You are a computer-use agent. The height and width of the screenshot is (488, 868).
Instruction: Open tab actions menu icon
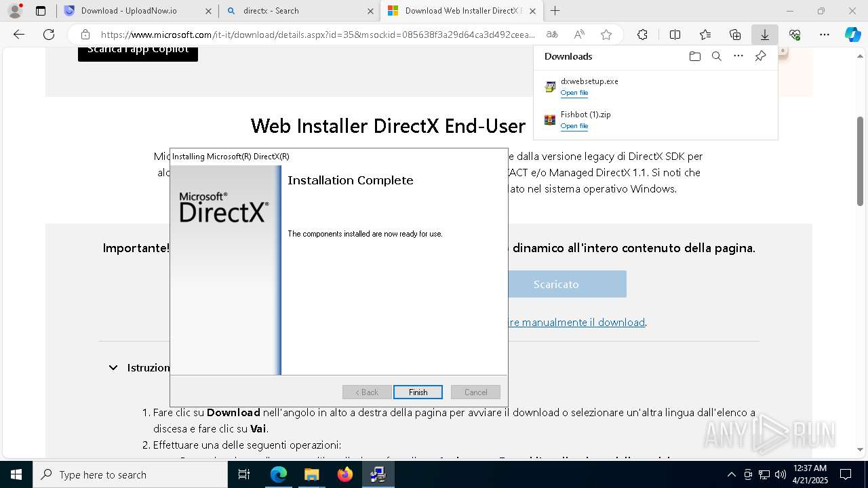(41, 11)
